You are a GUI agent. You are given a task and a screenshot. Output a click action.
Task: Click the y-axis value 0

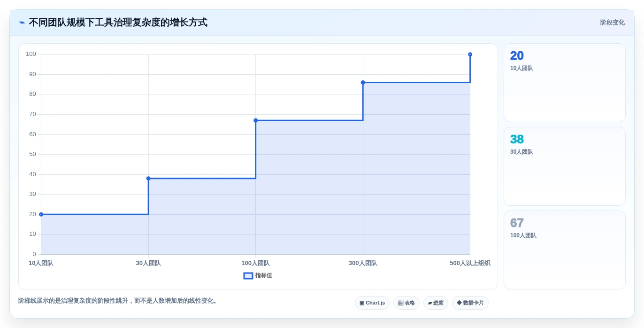pos(34,254)
